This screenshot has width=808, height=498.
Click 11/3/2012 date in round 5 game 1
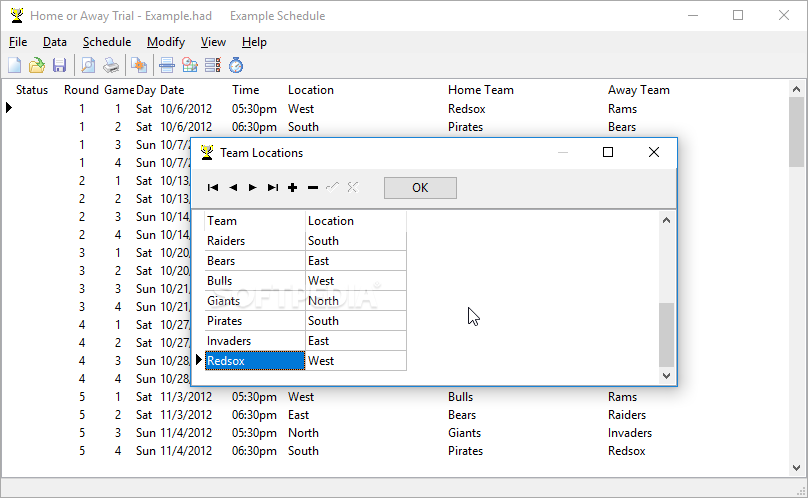coord(186,397)
